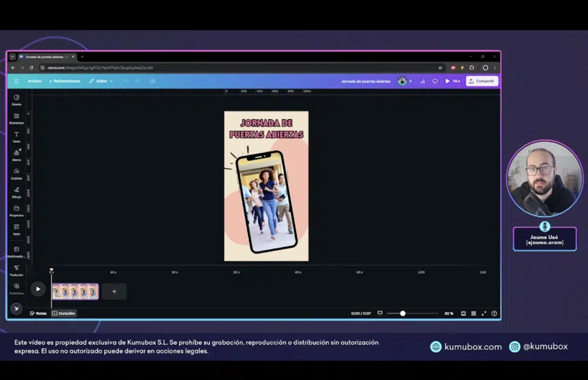The width and height of the screenshot is (588, 380).
Task: Go back to the previous browser page
Action: coord(13,68)
